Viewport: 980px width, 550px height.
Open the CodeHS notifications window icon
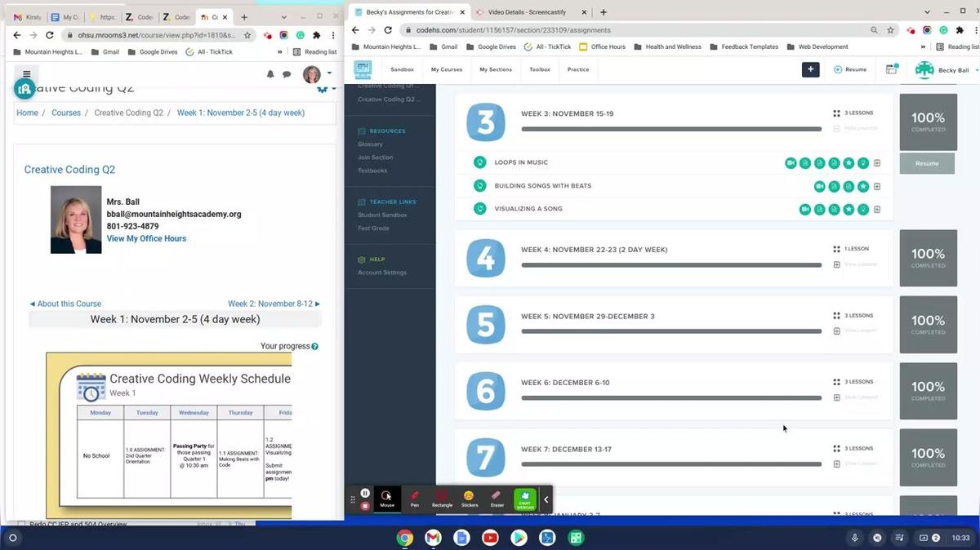tap(892, 69)
